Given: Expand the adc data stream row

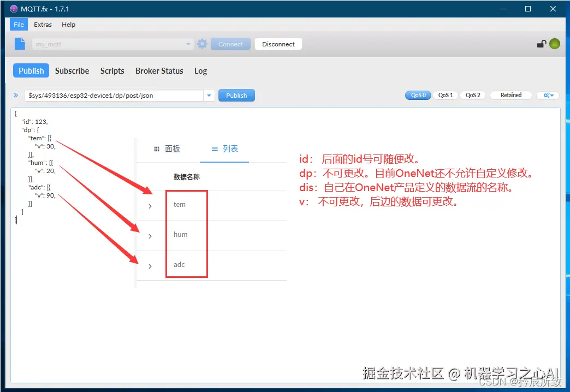Looking at the screenshot, I should pos(150,266).
